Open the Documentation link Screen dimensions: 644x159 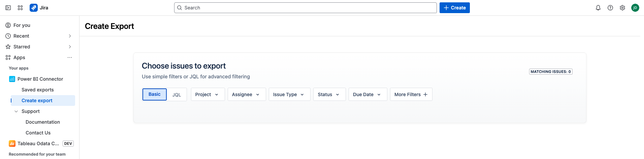point(43,122)
